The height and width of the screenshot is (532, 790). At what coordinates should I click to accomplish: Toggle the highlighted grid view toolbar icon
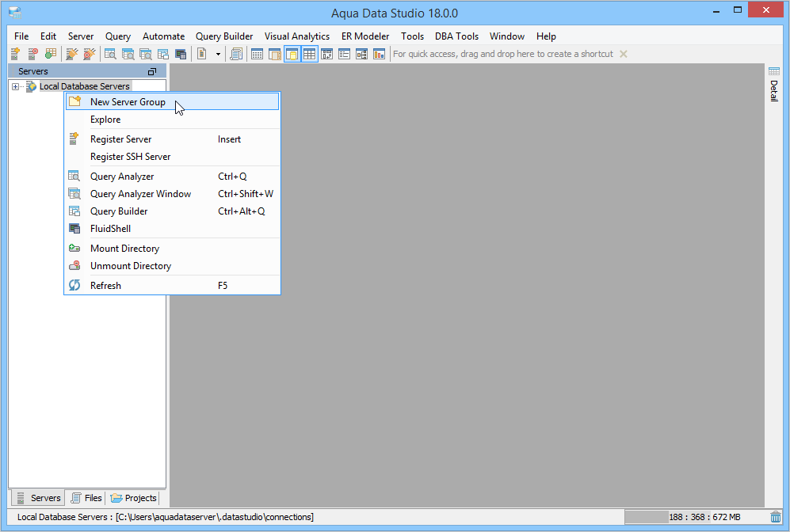[x=309, y=54]
